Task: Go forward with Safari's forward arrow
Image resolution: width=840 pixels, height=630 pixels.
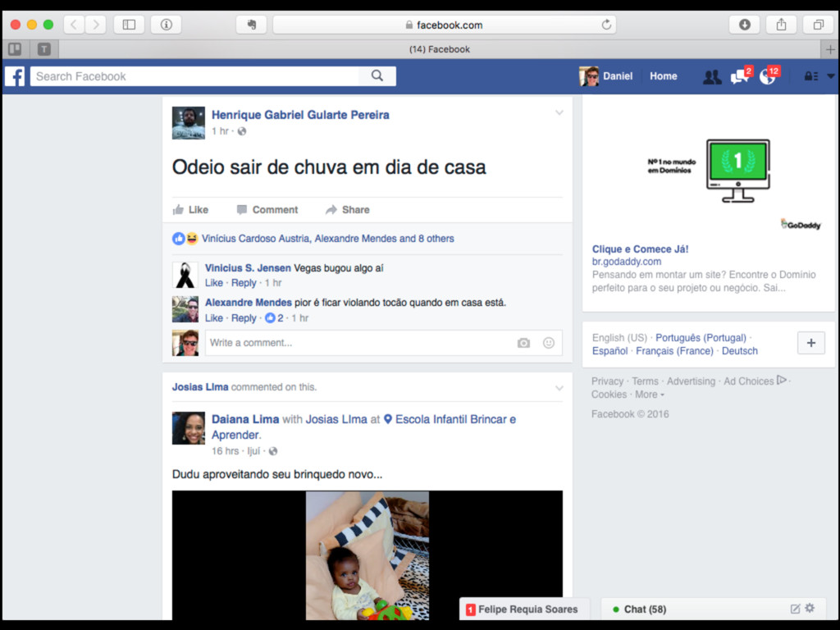Action: (95, 25)
